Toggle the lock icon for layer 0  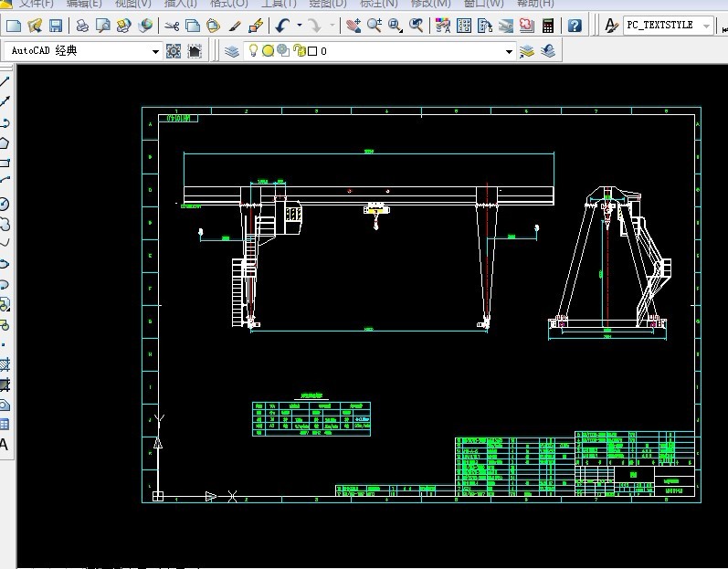(x=298, y=51)
